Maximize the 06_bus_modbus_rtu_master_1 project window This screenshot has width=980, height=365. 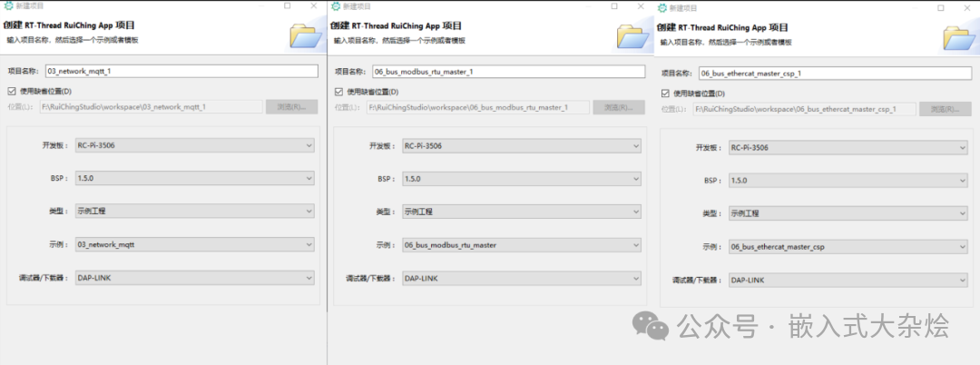pyautogui.click(x=614, y=5)
